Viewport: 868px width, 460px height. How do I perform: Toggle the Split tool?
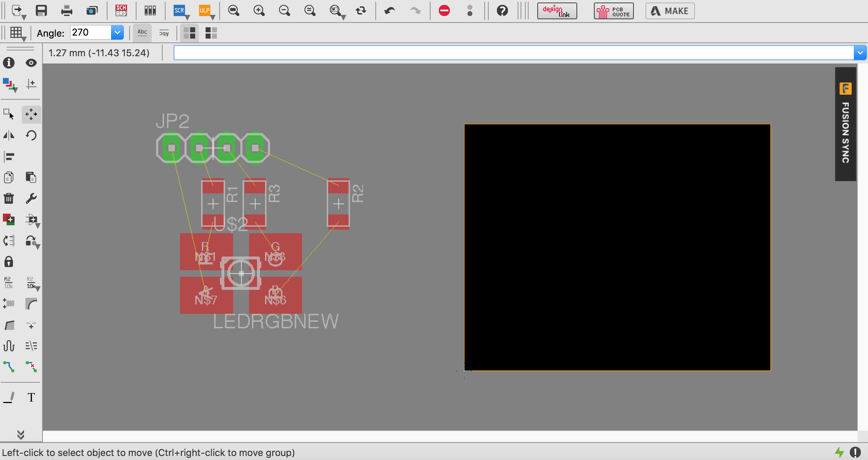point(9,325)
